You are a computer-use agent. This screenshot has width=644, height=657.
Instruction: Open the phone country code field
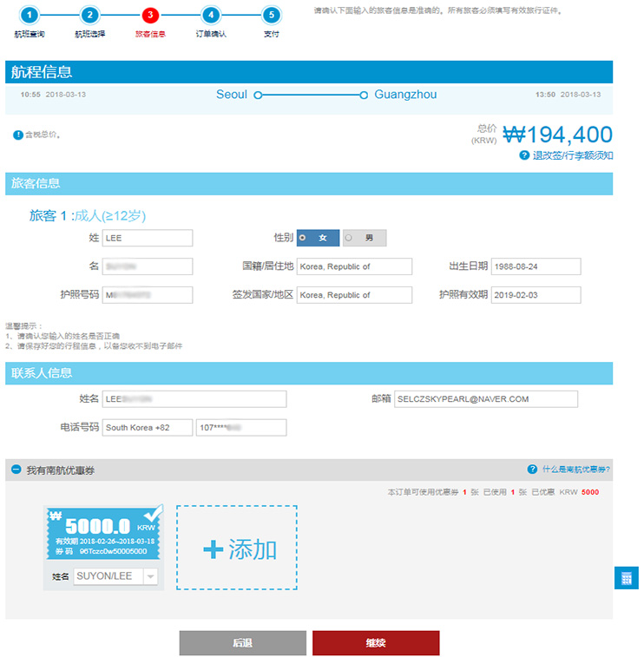[147, 428]
